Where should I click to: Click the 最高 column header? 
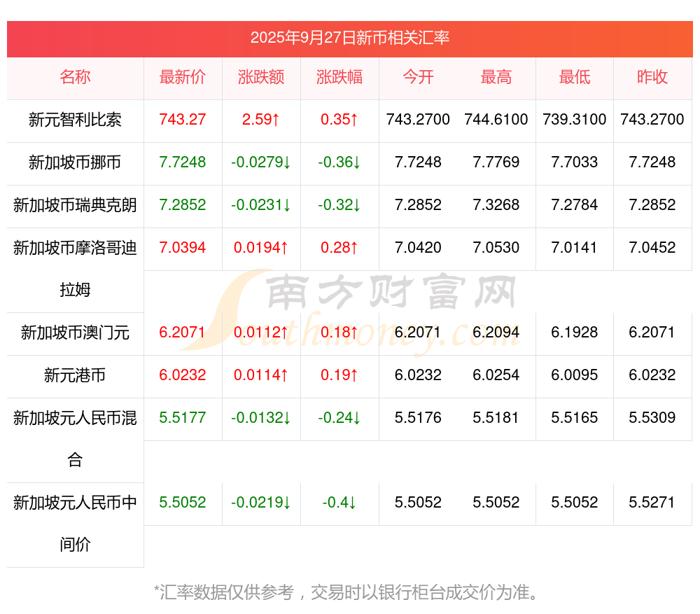[496, 77]
